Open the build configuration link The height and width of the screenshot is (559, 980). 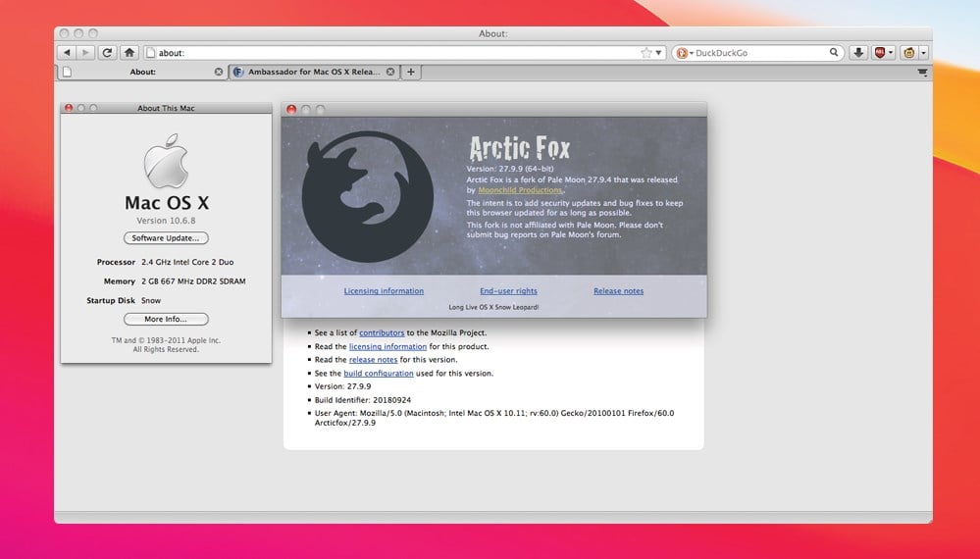378,374
